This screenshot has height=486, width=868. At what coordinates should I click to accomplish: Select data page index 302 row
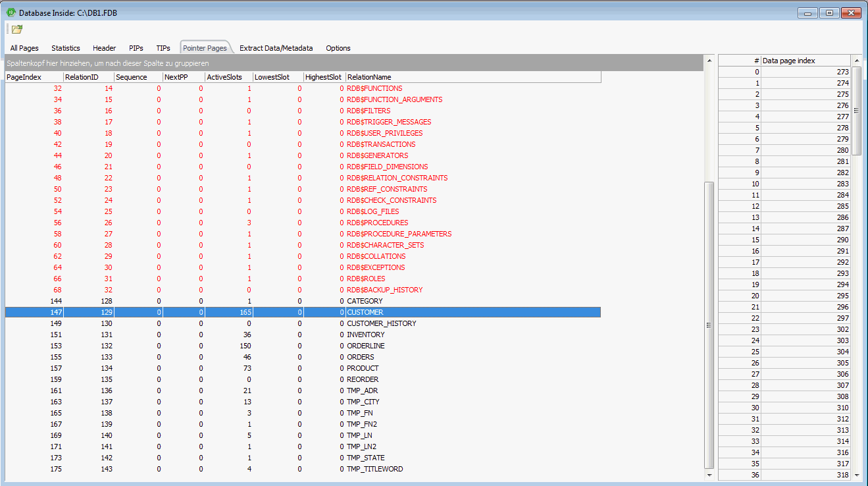tap(805, 329)
